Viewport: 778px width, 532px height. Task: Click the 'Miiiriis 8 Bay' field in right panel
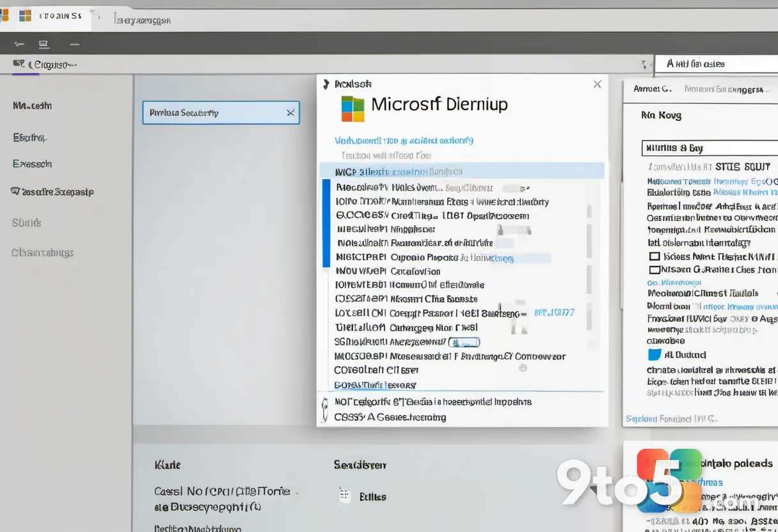coord(710,148)
